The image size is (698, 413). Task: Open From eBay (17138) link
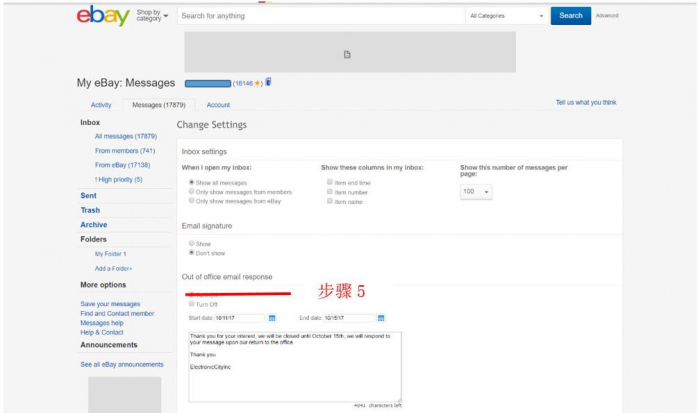point(122,165)
